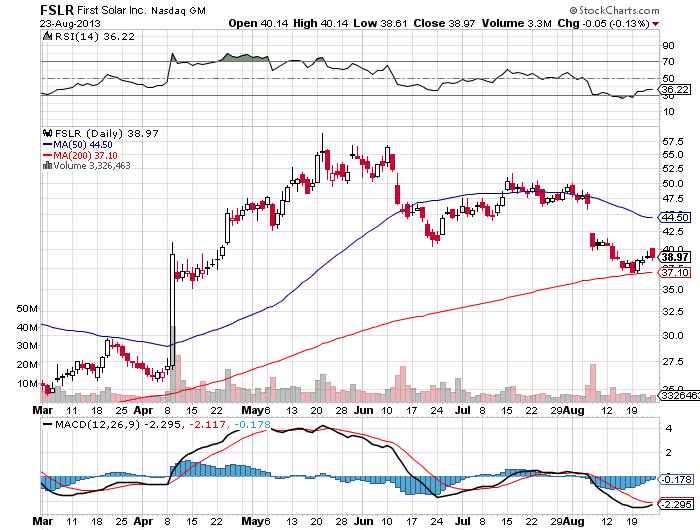Click the red down arrow beside Chg
The width and height of the screenshot is (700, 530).
point(655,24)
